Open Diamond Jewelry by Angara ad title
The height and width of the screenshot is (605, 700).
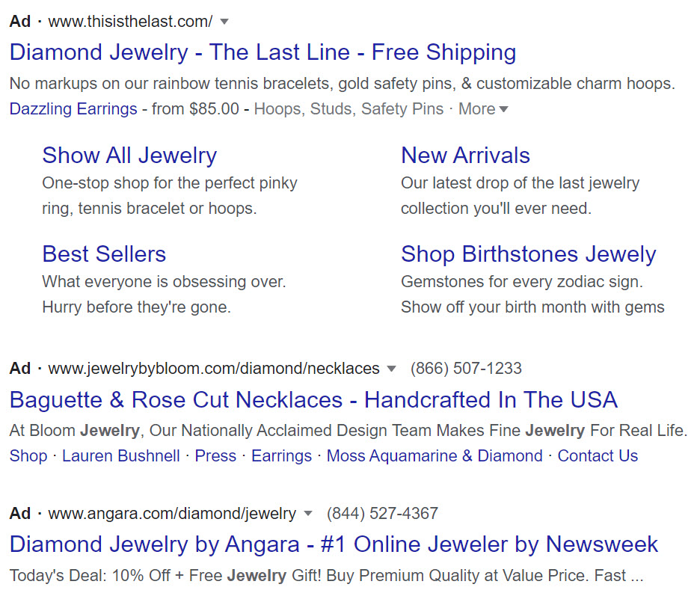point(334,544)
